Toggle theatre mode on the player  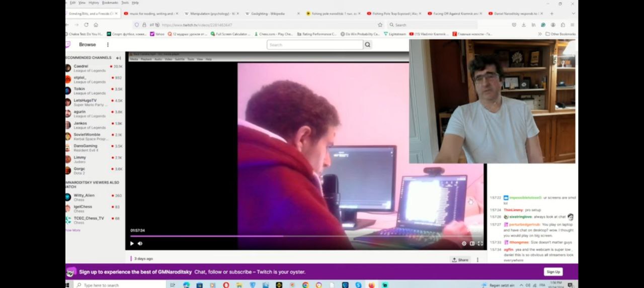tap(472, 243)
